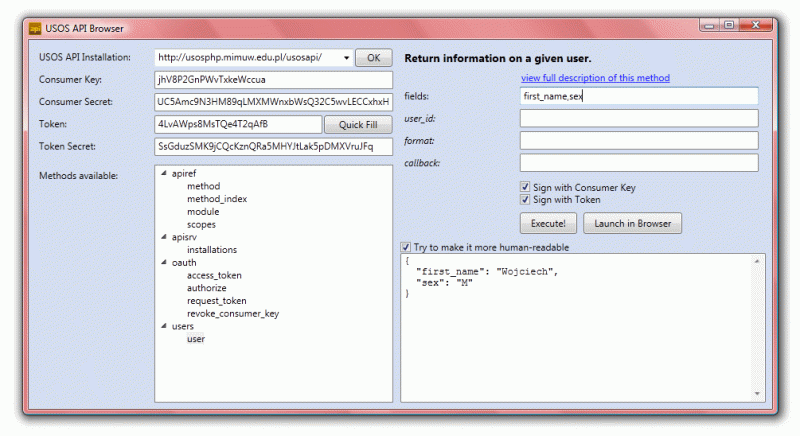Toggle Sign with Consumer Key checkbox
The image size is (800, 436).
click(525, 187)
